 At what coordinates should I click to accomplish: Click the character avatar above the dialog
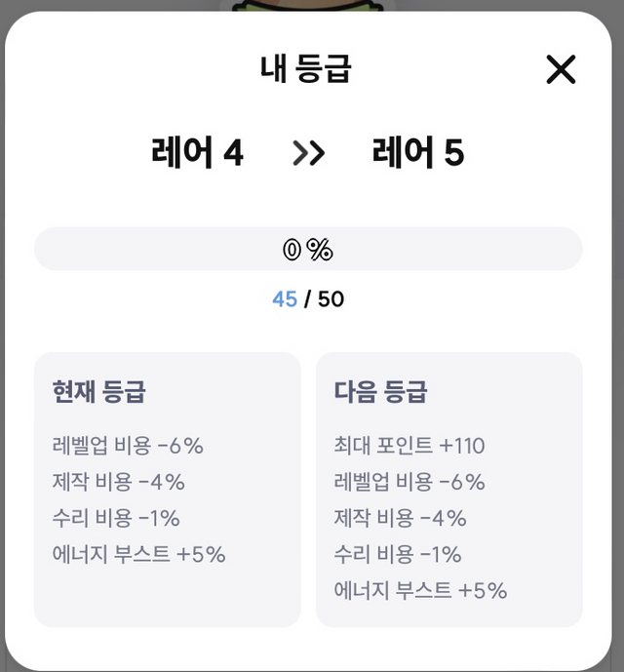click(x=307, y=5)
